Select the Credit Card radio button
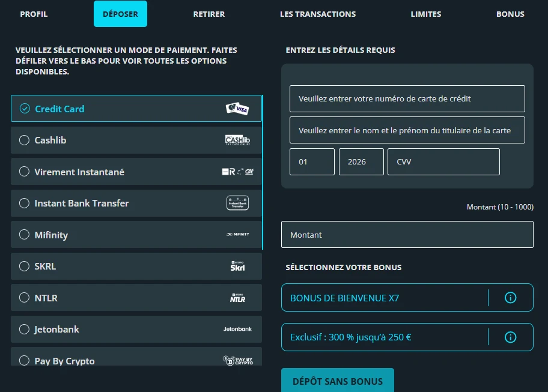 point(25,109)
